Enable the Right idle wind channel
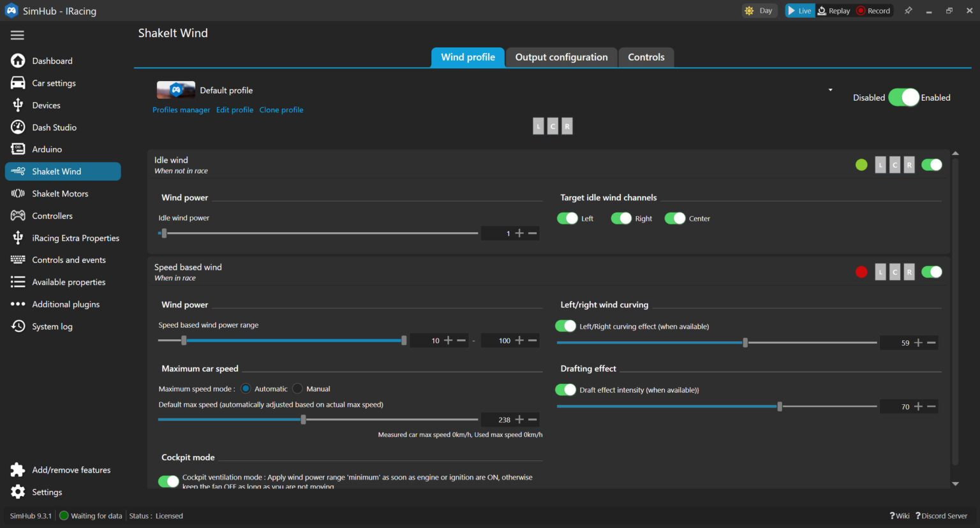The image size is (980, 528). 621,217
